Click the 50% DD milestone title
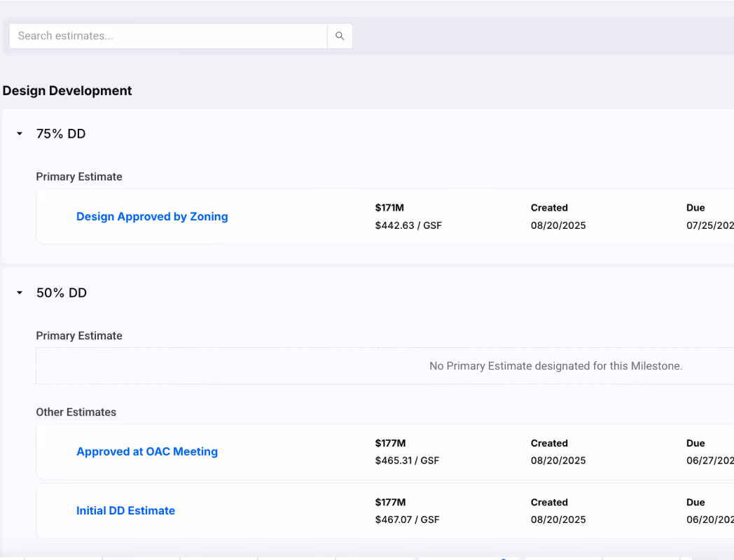734x560 pixels. click(62, 293)
